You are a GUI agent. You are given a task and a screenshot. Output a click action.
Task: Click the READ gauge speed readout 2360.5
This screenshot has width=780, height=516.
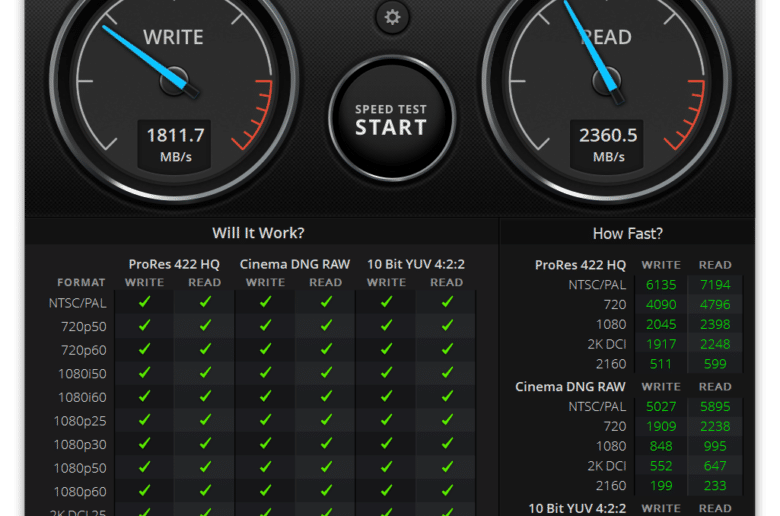(608, 135)
